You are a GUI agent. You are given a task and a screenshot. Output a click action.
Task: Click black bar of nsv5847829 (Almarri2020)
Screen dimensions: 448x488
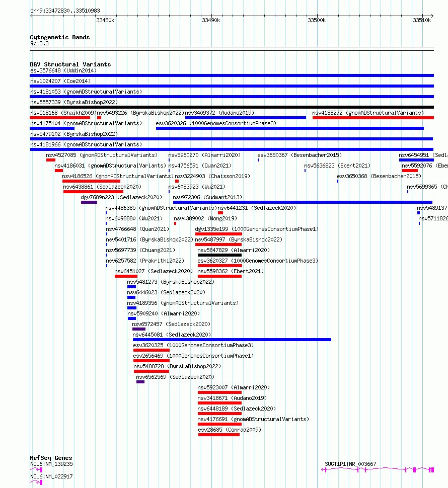pos(219,255)
